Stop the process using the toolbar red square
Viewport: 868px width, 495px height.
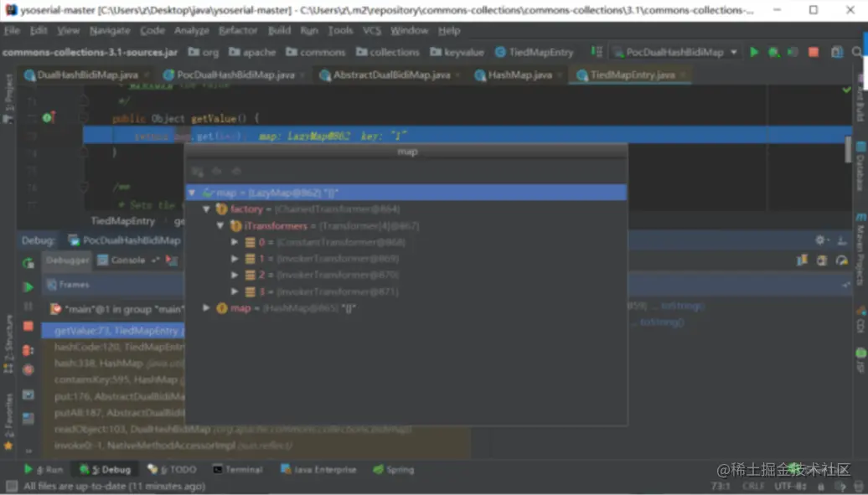(814, 52)
